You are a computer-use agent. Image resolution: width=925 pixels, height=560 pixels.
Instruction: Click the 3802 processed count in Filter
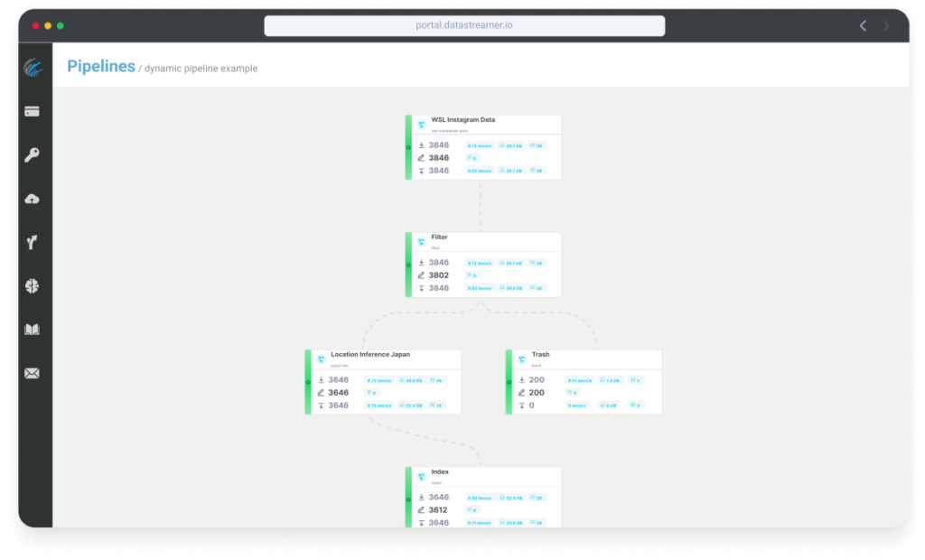(438, 275)
